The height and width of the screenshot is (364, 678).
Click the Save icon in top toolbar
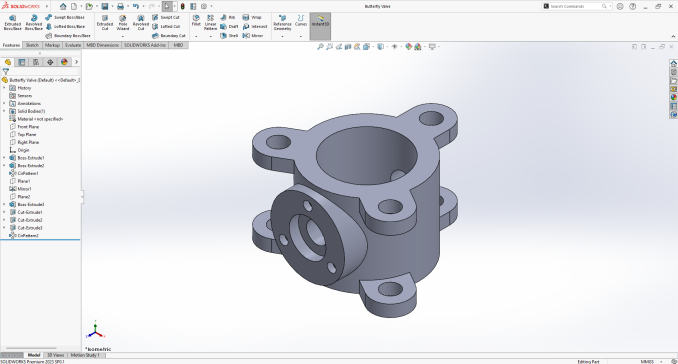(105, 6)
